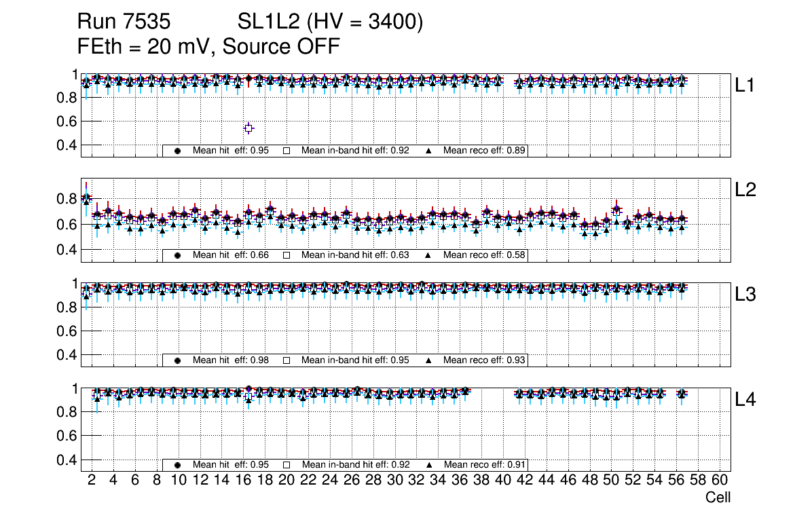
Task: Click the 'Run 7535' title text
Action: click(x=123, y=22)
